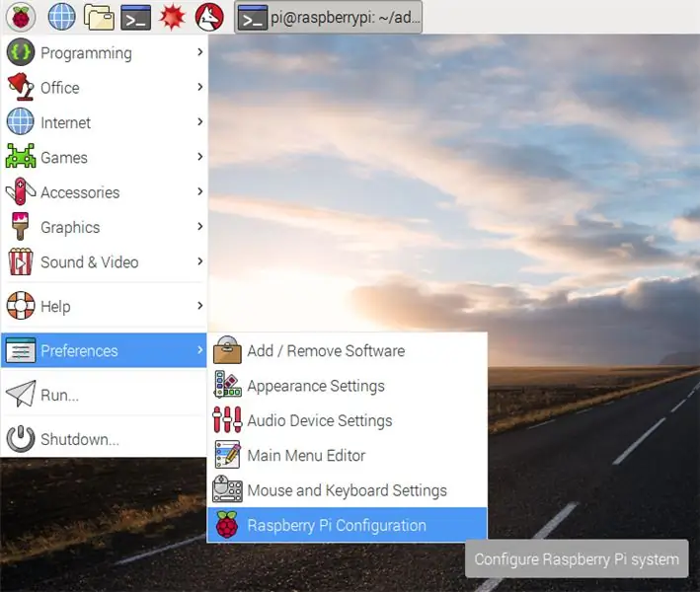Open the Mathematica red spiky star icon
The width and height of the screenshot is (700, 592).
point(173,17)
